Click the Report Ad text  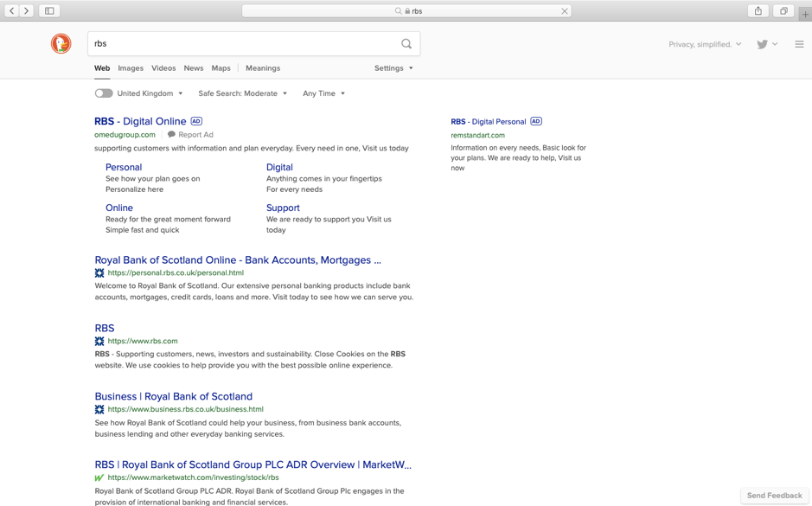coord(195,135)
